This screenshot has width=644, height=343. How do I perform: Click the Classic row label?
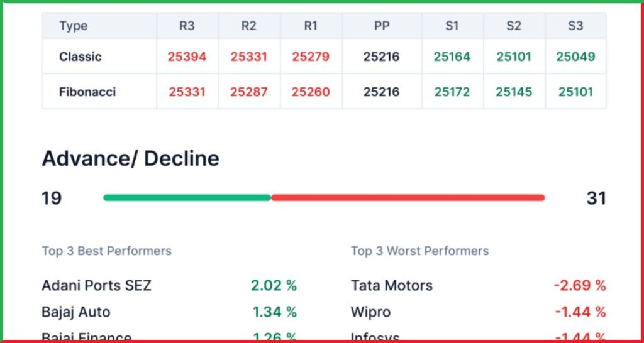point(80,57)
